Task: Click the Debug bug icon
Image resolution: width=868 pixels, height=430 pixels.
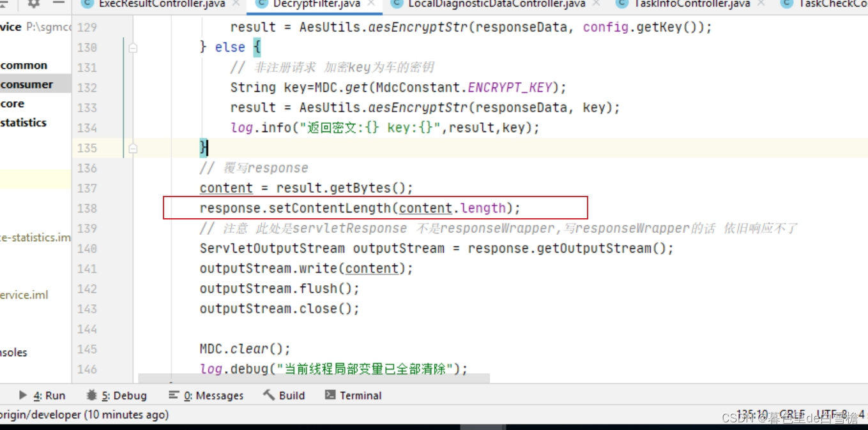Action: tap(92, 395)
